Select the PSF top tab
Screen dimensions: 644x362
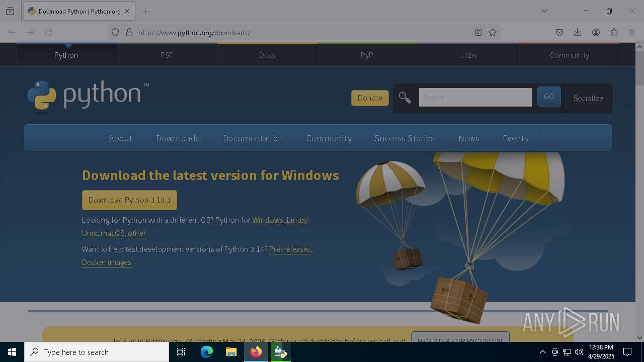(x=167, y=55)
